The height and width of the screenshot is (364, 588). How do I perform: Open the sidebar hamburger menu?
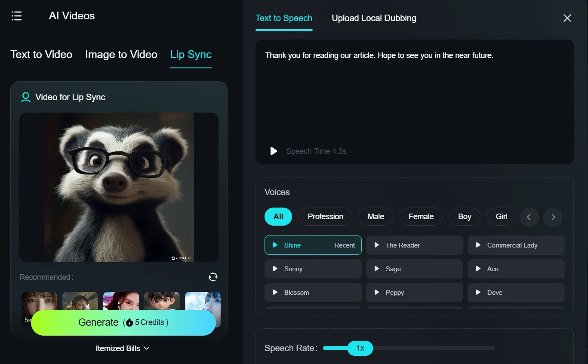tap(16, 16)
